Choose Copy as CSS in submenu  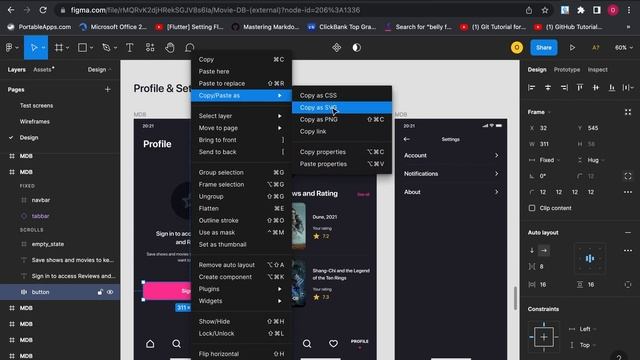[x=342, y=96]
